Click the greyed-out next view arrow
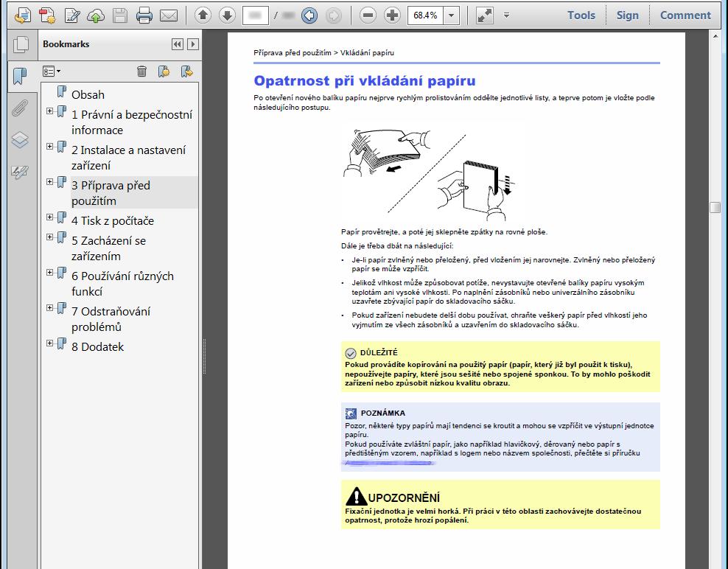 (333, 15)
